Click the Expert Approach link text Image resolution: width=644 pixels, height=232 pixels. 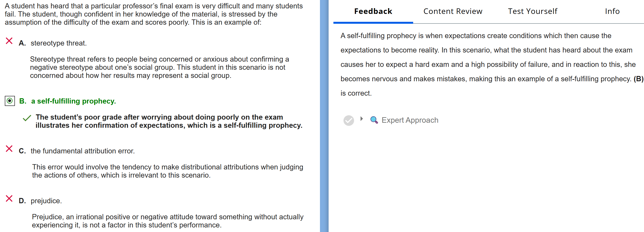pos(410,120)
